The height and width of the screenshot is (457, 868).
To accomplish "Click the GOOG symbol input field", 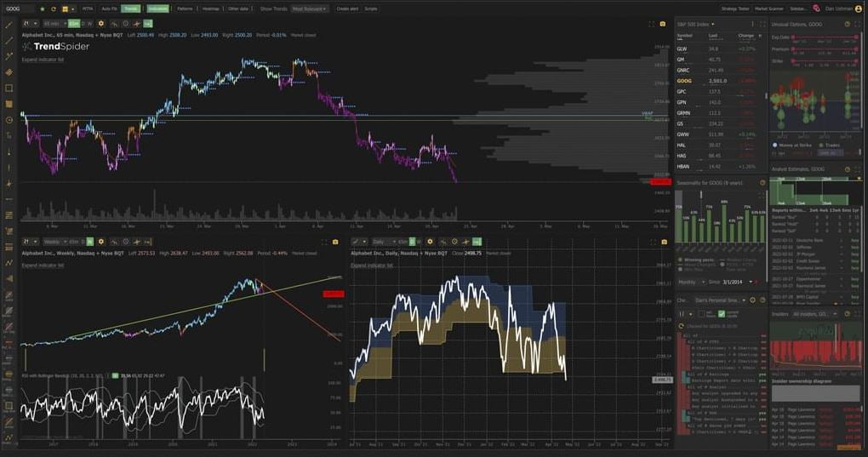I will (19, 9).
